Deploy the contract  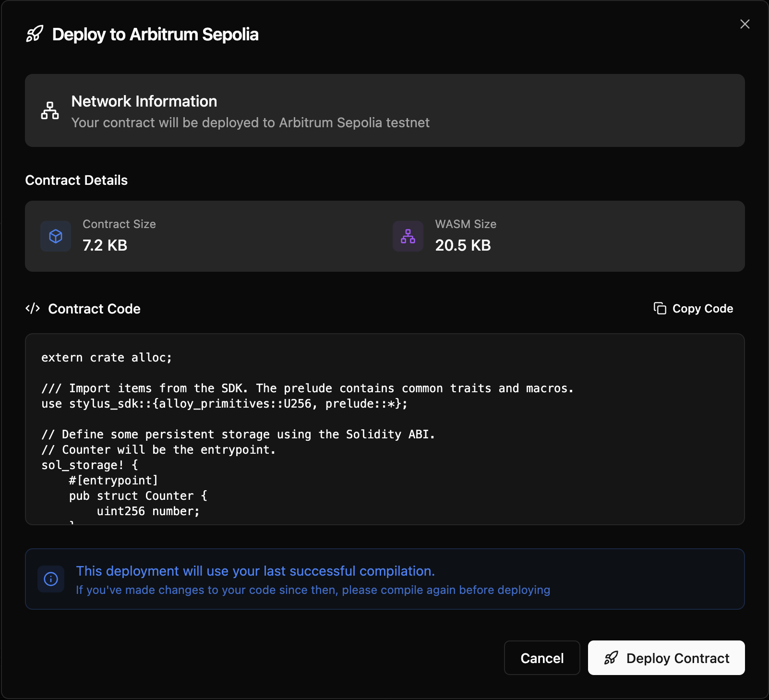[666, 658]
